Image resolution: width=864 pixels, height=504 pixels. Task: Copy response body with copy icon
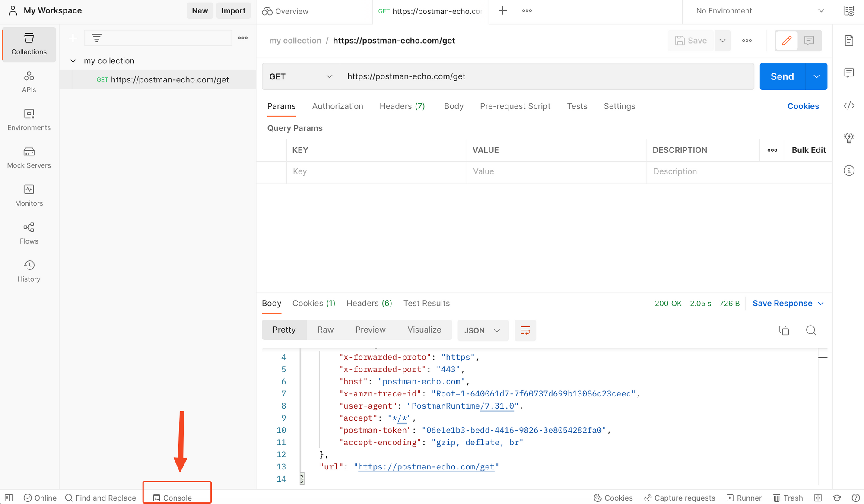click(x=784, y=330)
